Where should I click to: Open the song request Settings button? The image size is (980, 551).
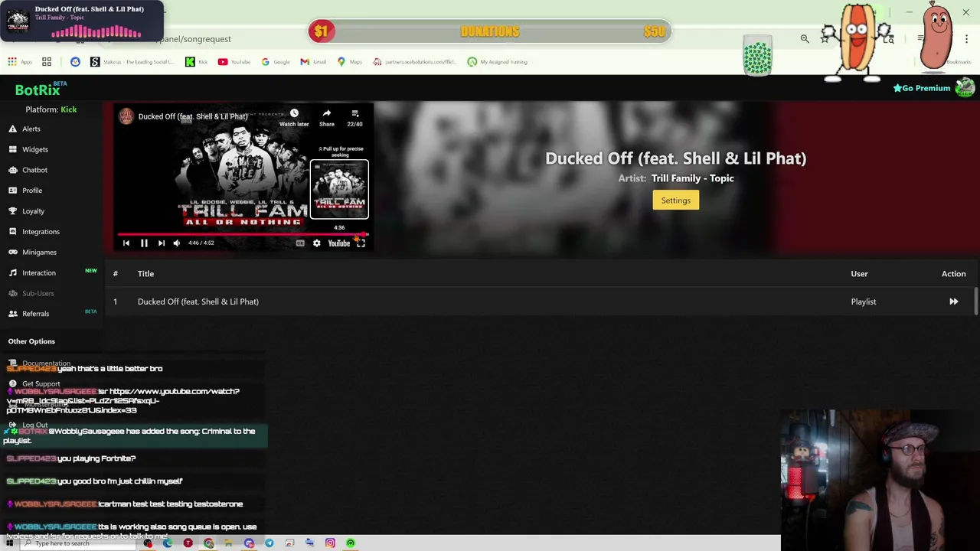675,201
